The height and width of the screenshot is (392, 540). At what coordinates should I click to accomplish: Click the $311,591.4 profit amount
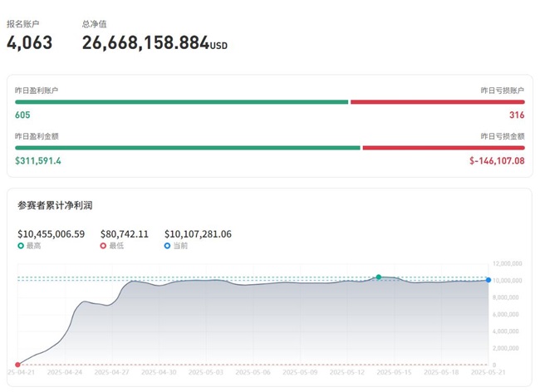[x=38, y=160]
